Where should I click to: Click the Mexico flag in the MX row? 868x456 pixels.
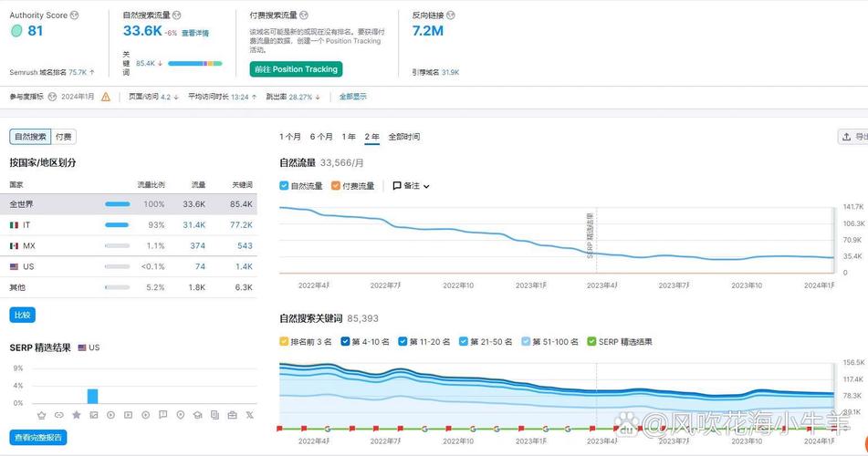(14, 245)
